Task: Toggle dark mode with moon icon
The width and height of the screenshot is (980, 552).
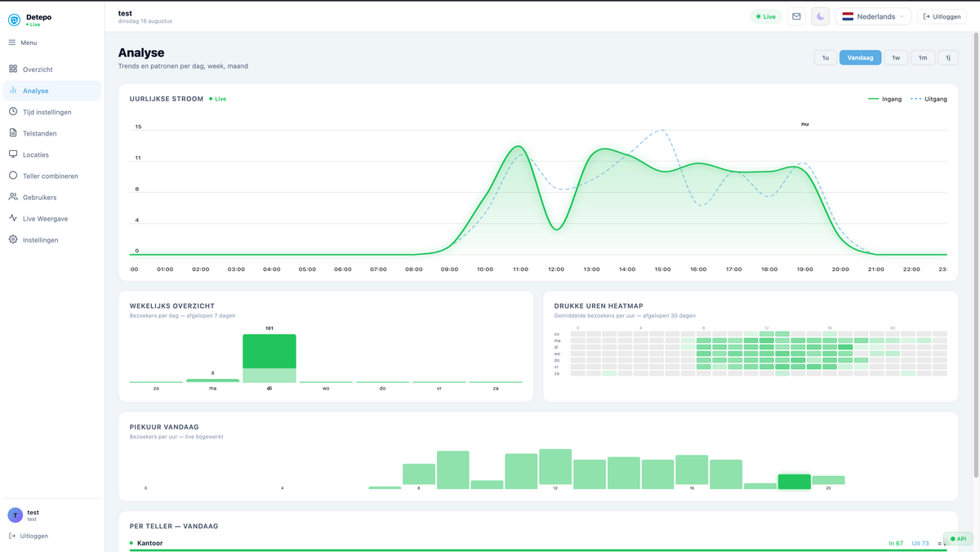Action: [x=821, y=16]
